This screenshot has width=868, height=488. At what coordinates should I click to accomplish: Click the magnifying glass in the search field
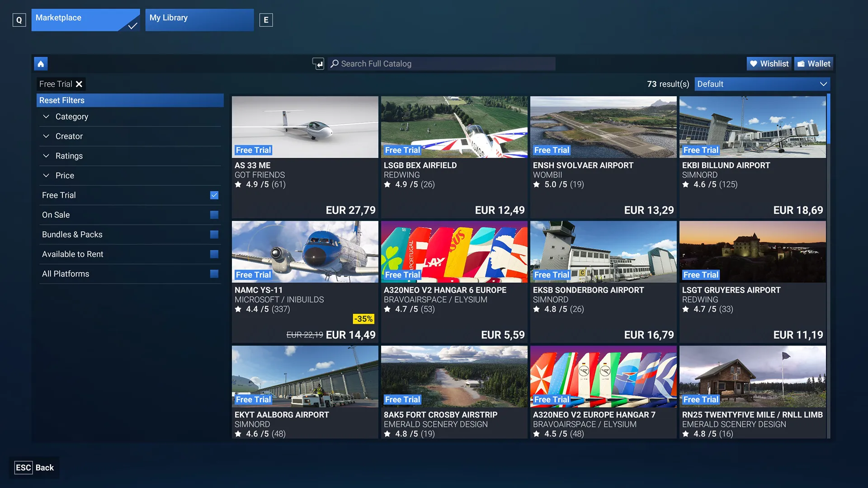[334, 64]
